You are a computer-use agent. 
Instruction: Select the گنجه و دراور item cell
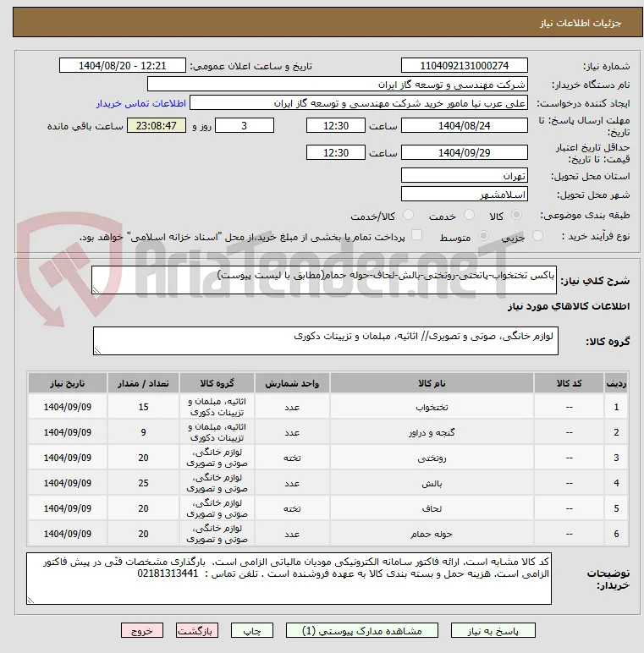pyautogui.click(x=432, y=432)
